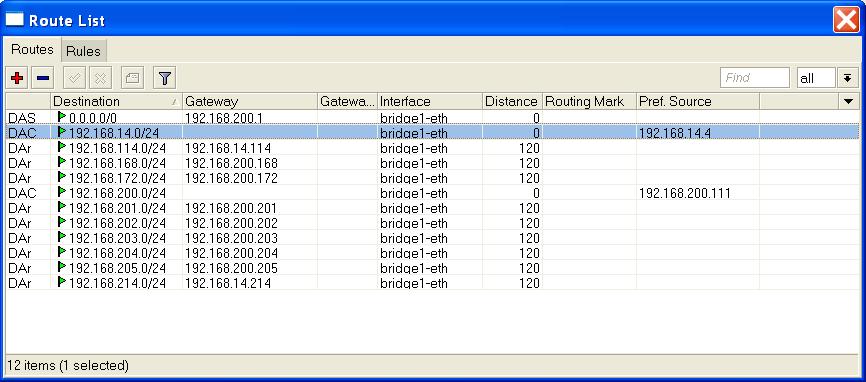Click the '12 items (1 selected)' status text
866x382 pixels.
(68, 365)
